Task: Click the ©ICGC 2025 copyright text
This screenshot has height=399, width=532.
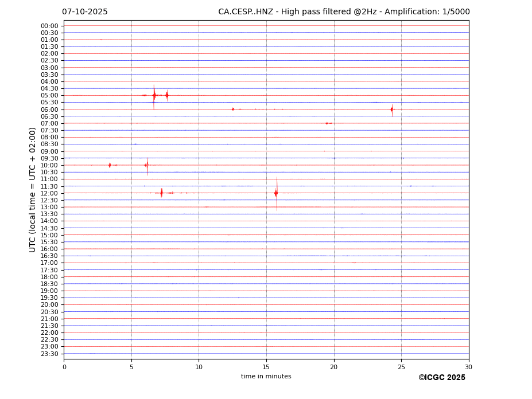Action: pos(441,377)
